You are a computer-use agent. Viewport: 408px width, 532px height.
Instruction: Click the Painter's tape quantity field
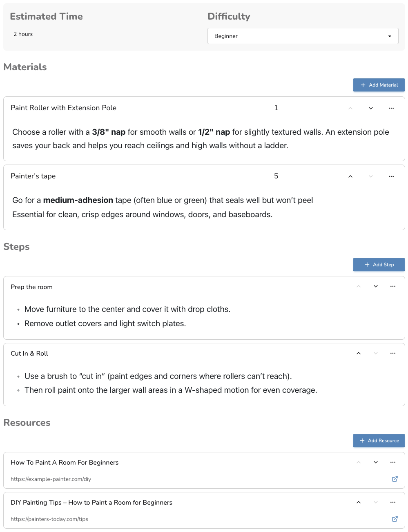(276, 176)
